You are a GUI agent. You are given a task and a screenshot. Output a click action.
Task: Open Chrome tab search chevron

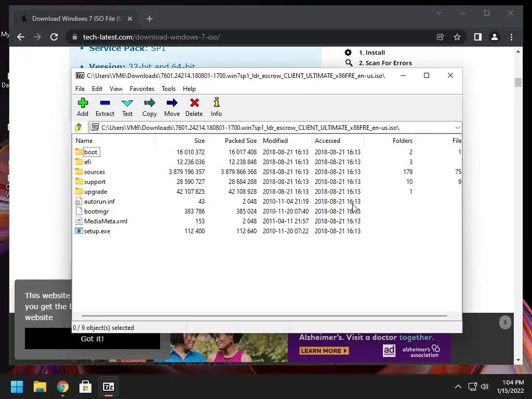(438, 13)
